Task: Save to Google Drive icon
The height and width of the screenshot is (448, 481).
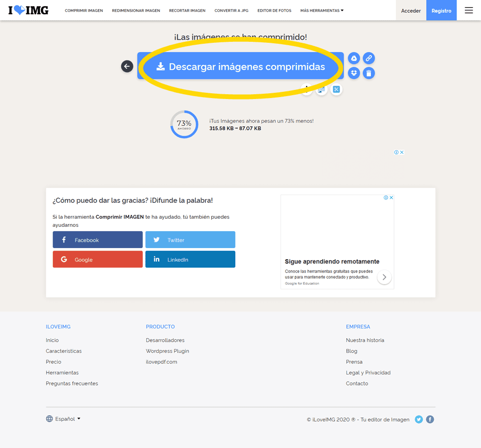Action: (x=354, y=58)
